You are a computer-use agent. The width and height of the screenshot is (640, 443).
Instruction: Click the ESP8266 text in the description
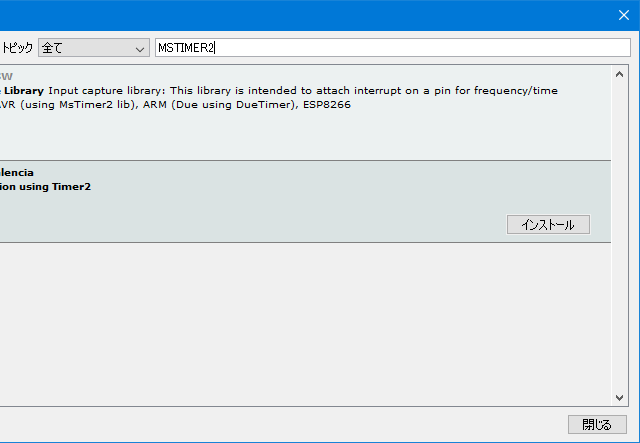329,105
